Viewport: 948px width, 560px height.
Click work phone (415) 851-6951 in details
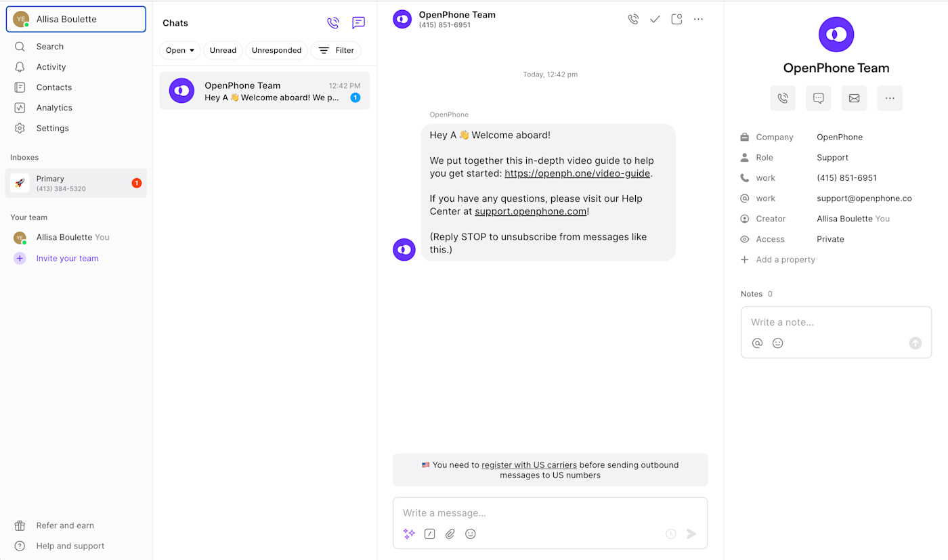click(x=846, y=178)
